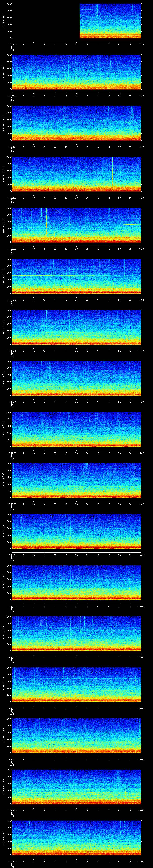Click the 17:05:00 start time label
This screenshot has width=153, height=868.
[x=12, y=96]
